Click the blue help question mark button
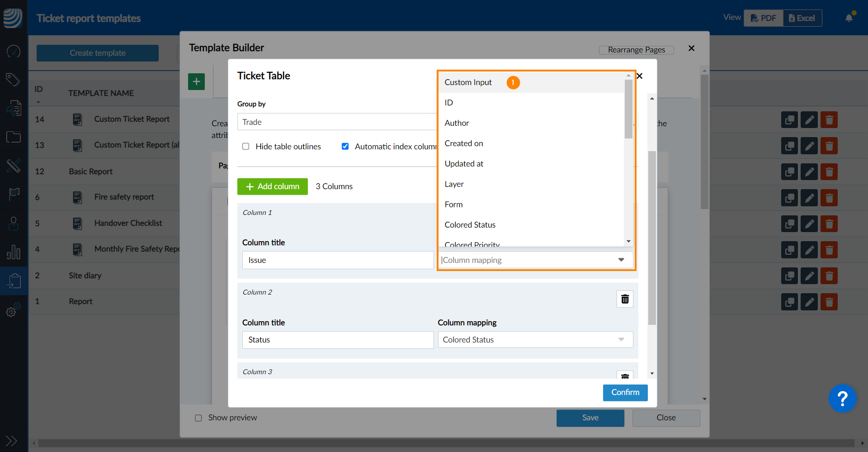This screenshot has width=868, height=452. (x=842, y=399)
